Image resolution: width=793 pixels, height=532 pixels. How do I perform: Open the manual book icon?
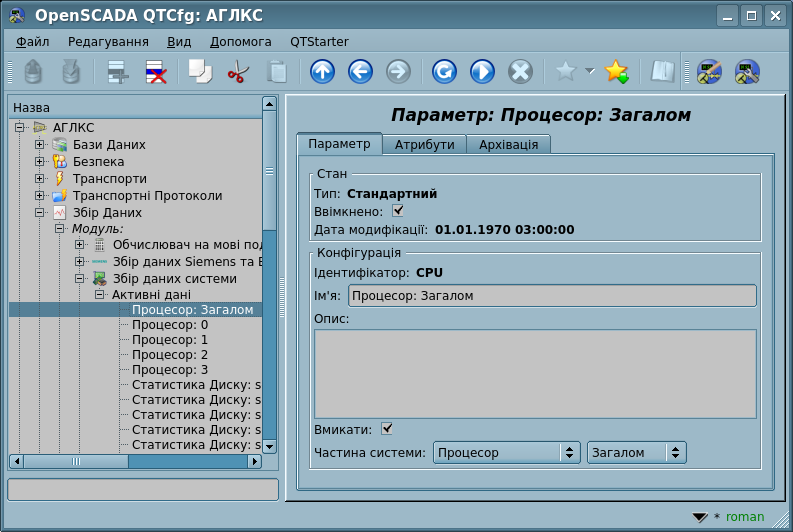coord(662,72)
